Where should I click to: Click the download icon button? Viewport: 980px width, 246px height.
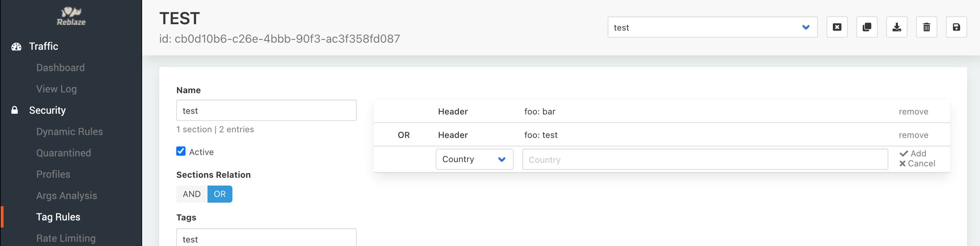click(897, 27)
